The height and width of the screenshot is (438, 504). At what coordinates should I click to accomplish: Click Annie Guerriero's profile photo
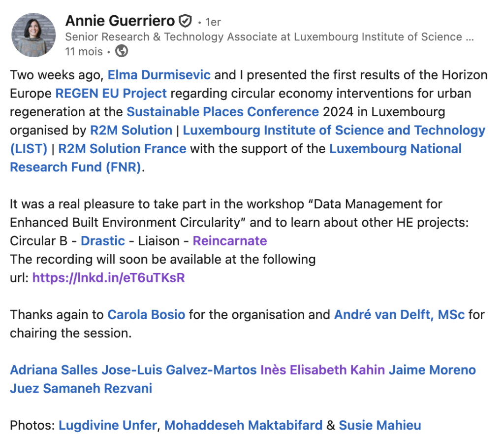33,35
